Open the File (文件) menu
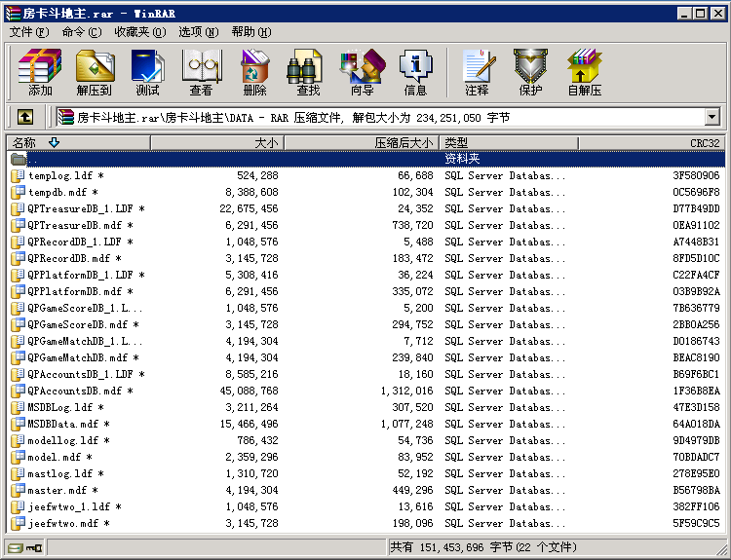Viewport: 731px width, 560px height. coord(28,32)
